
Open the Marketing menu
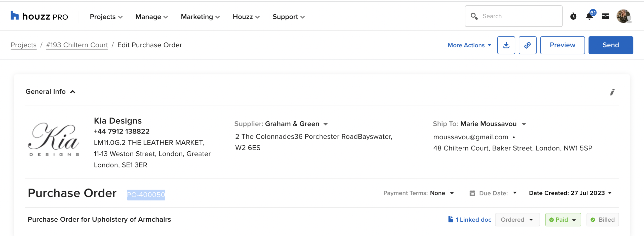click(200, 17)
